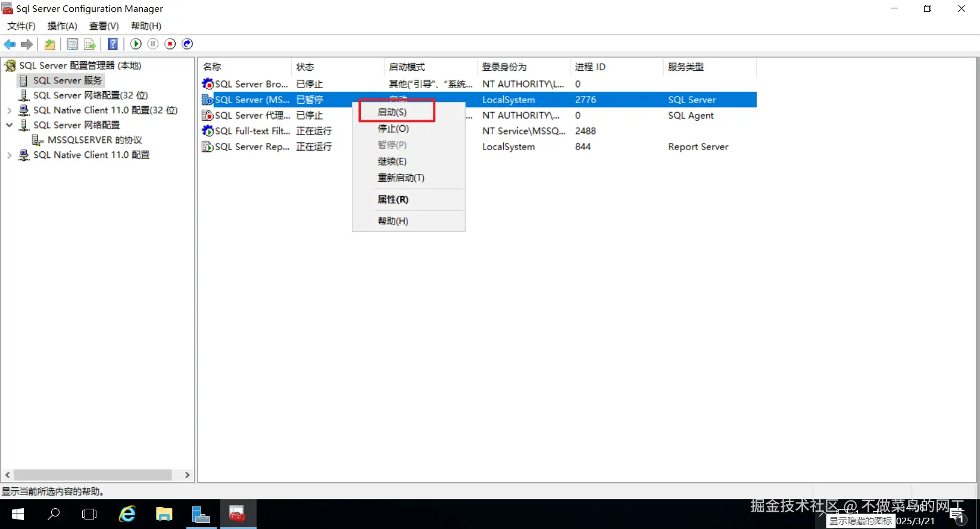Image resolution: width=980 pixels, height=529 pixels.
Task: Click the blue Help question mark icon
Action: pos(113,44)
